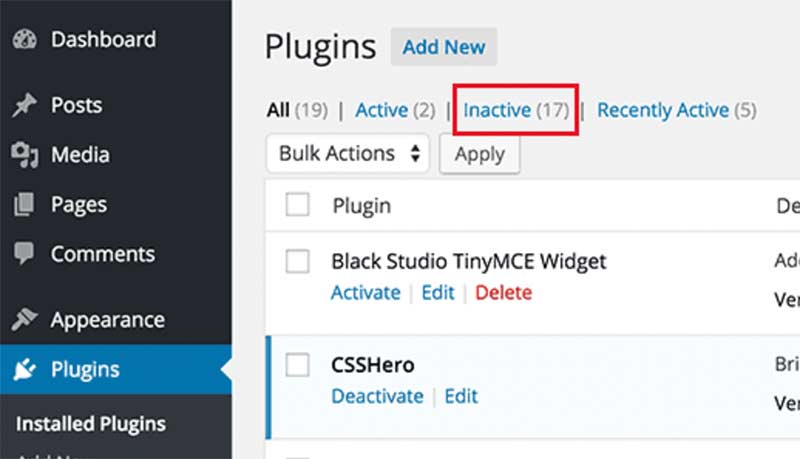Viewport: 800px width, 459px height.
Task: Open Recently Active (5) plugin list
Action: point(676,110)
